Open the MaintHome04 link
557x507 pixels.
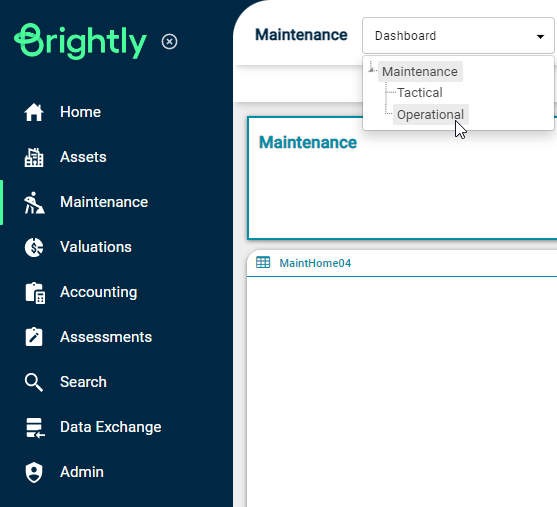click(315, 263)
